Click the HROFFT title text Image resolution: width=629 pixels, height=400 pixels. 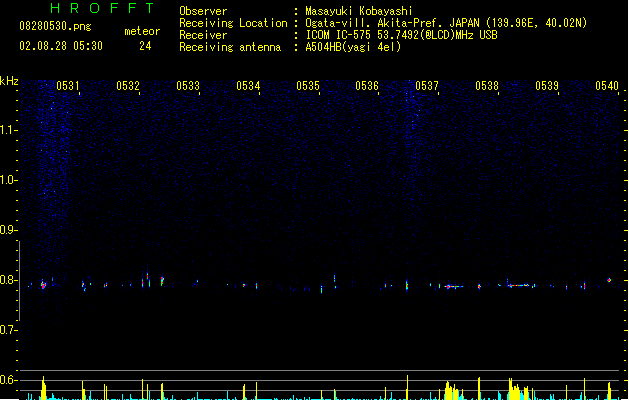pyautogui.click(x=102, y=8)
